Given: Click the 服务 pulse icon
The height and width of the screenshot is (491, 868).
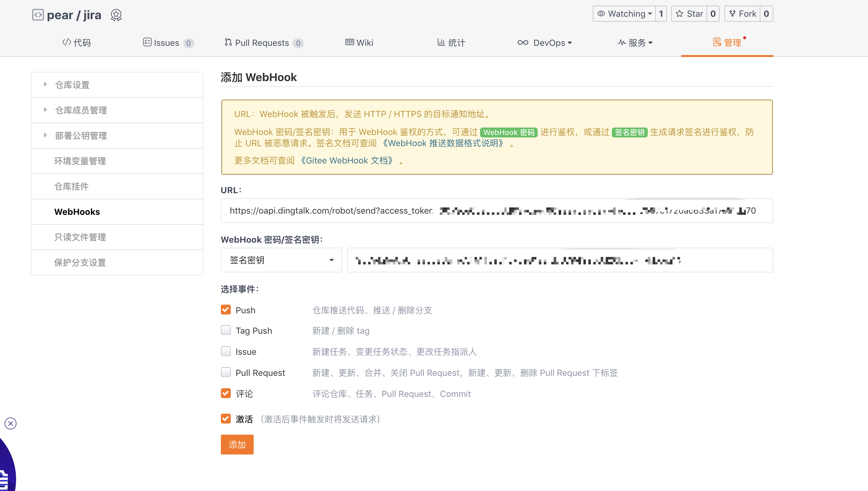Looking at the screenshot, I should [x=622, y=42].
